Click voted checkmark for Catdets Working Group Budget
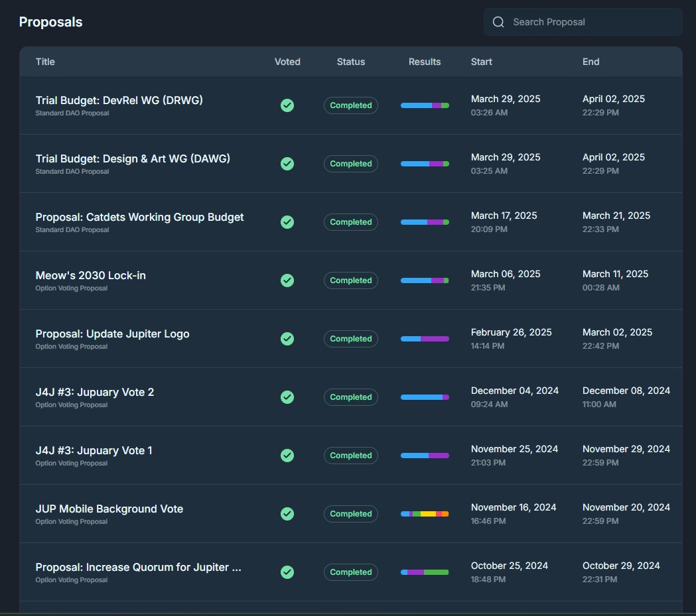Viewport: 696px width, 616px height. (x=287, y=222)
